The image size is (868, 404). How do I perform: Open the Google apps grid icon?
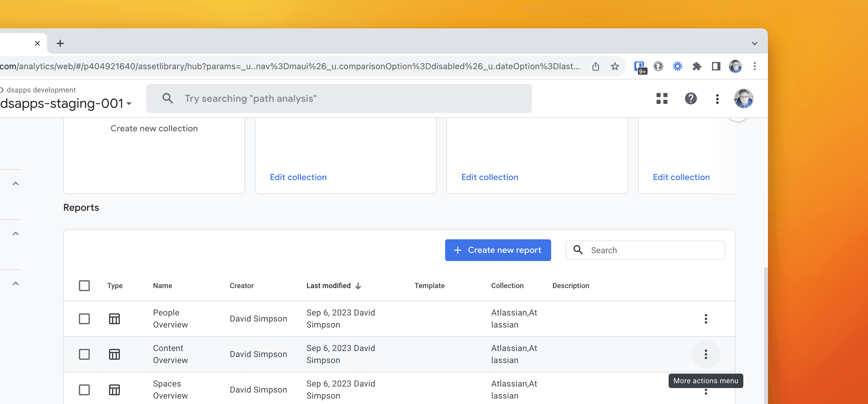(x=662, y=99)
